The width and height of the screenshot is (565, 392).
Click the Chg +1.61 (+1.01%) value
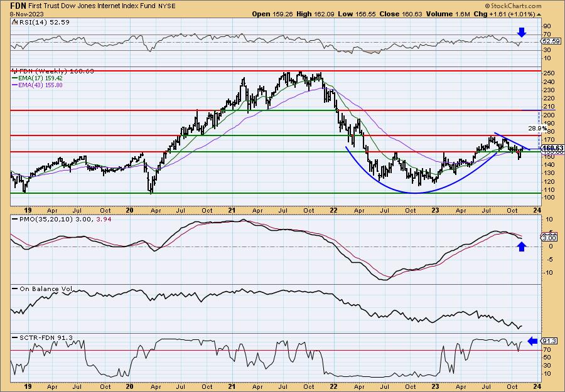[504, 14]
